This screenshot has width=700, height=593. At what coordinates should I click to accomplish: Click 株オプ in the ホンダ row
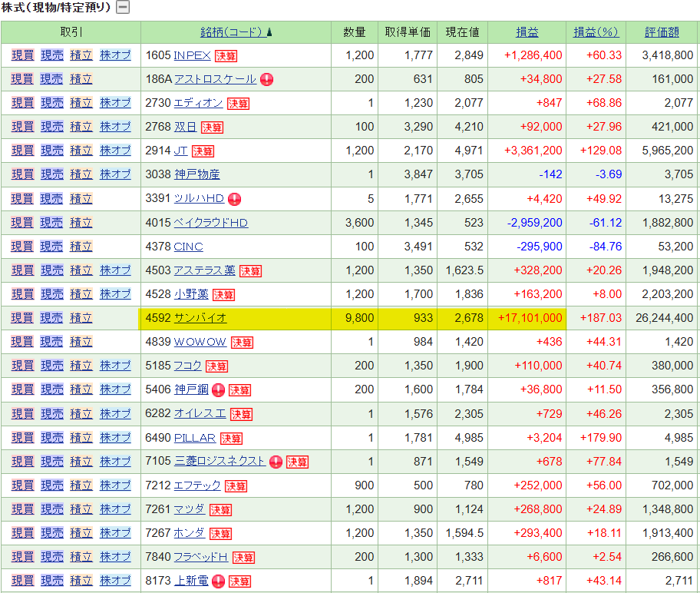115,533
